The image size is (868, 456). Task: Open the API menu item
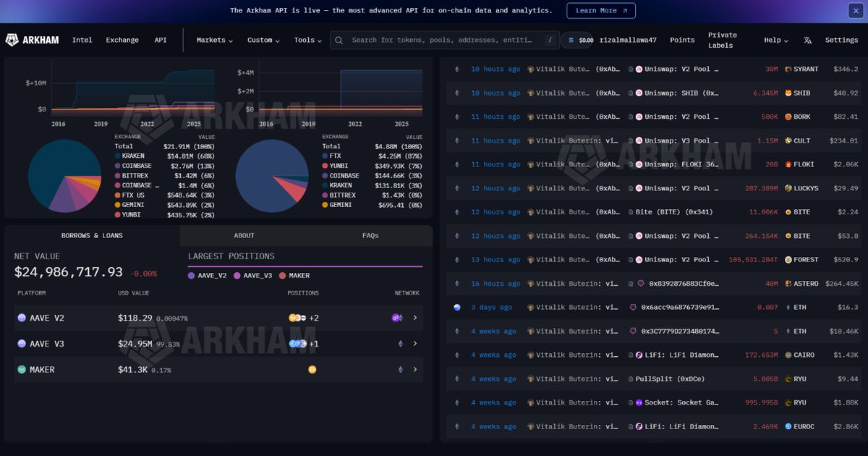pos(161,41)
